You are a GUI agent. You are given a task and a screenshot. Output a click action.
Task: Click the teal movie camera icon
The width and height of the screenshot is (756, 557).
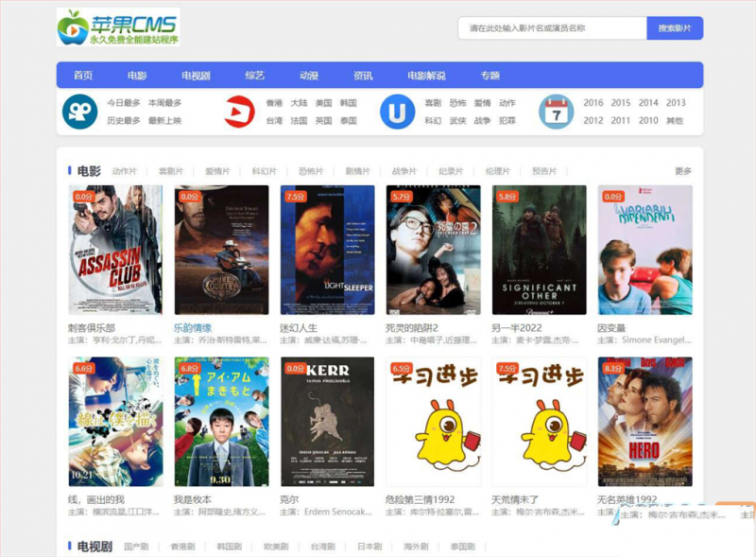[x=80, y=112]
